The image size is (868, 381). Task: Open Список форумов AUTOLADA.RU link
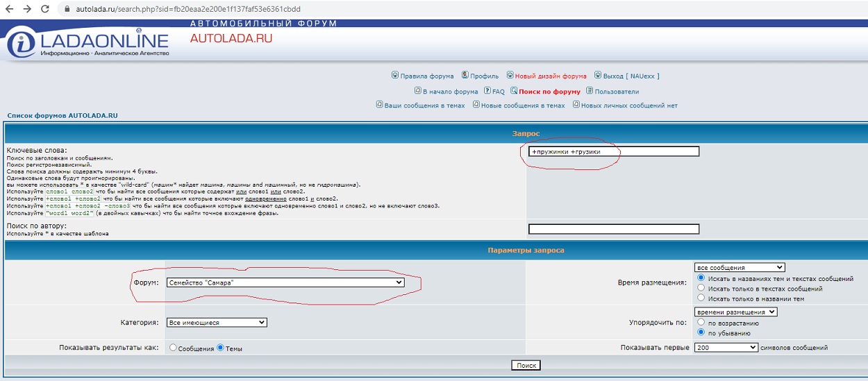tap(62, 115)
